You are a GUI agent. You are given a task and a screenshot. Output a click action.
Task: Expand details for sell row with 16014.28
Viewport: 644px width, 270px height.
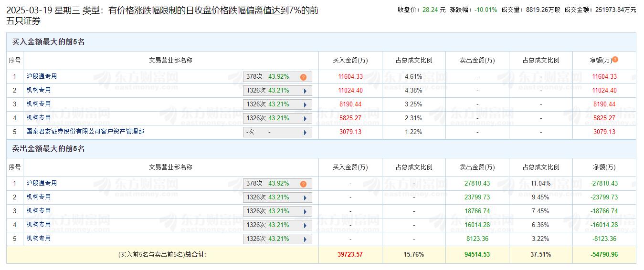coord(305,225)
